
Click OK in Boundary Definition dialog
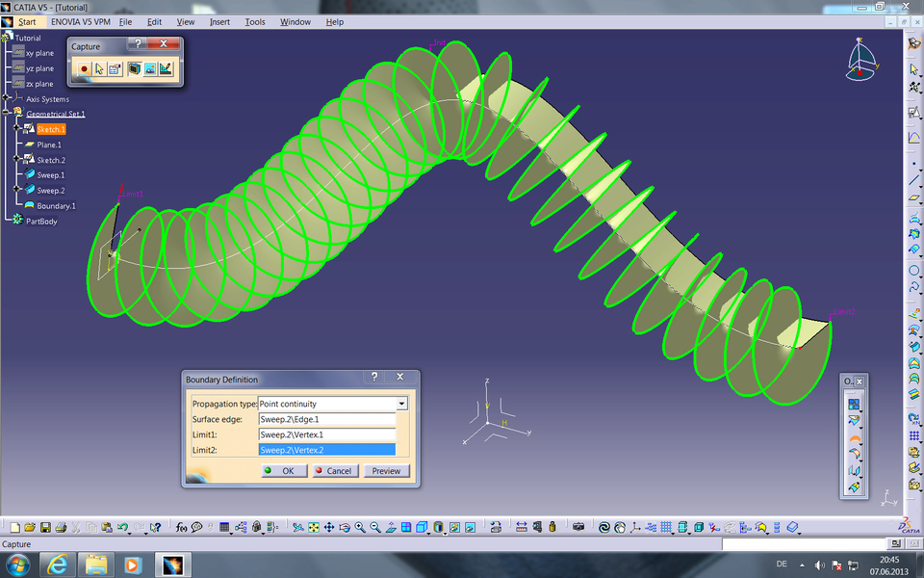(282, 471)
